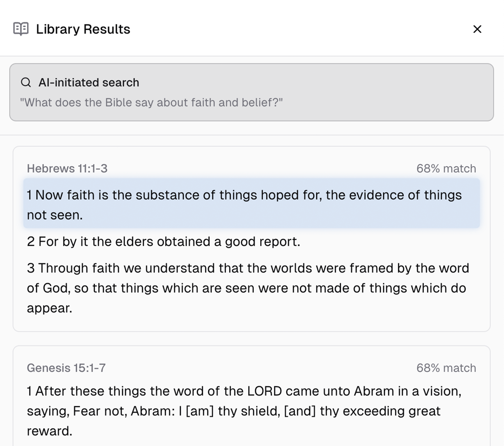The width and height of the screenshot is (504, 446).
Task: Click the open book library icon
Action: pos(21,29)
